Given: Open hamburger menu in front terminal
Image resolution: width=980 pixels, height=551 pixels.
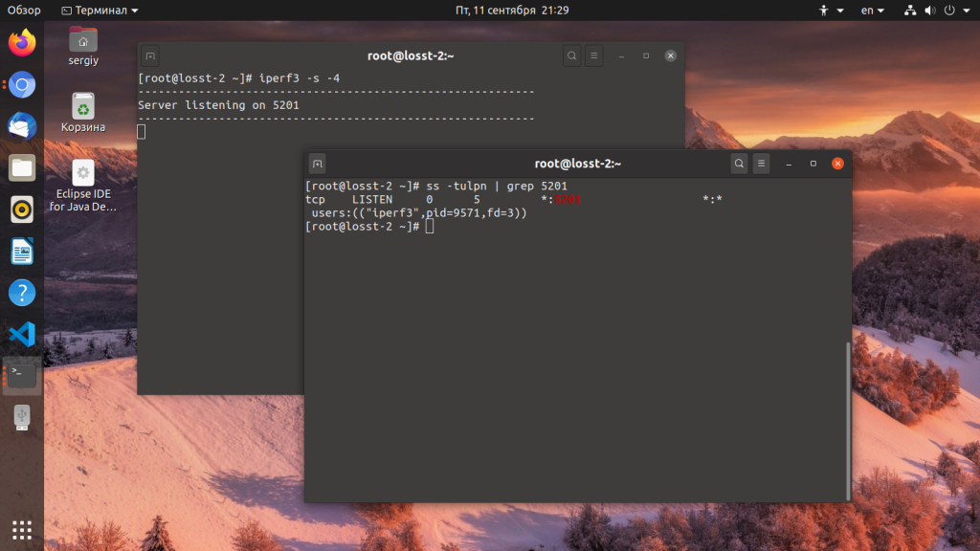Looking at the screenshot, I should click(x=761, y=164).
